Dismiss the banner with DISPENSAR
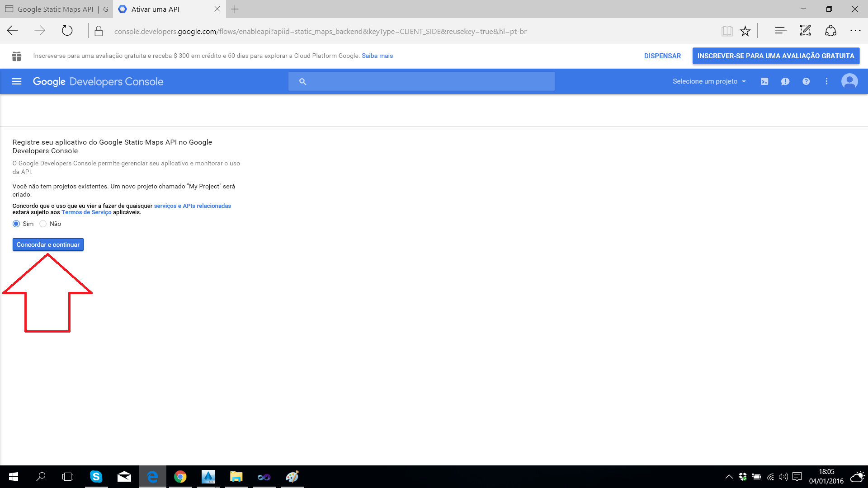Viewport: 868px width, 488px height. pos(662,56)
